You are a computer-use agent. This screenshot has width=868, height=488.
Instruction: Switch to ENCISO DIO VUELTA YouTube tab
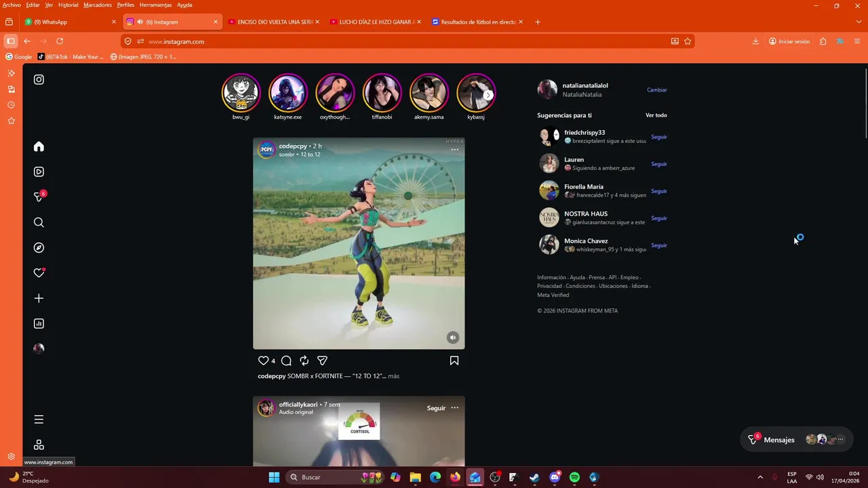[273, 22]
